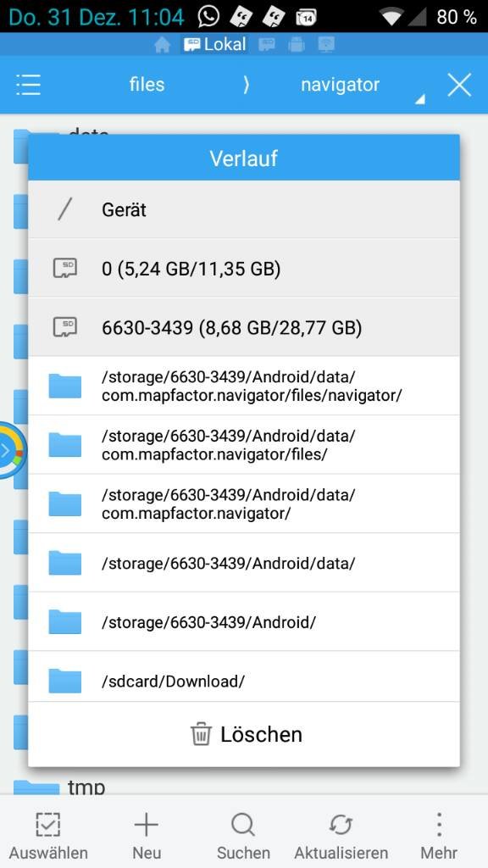Open Suchen search icon
The height and width of the screenshot is (868, 488).
coord(243,825)
